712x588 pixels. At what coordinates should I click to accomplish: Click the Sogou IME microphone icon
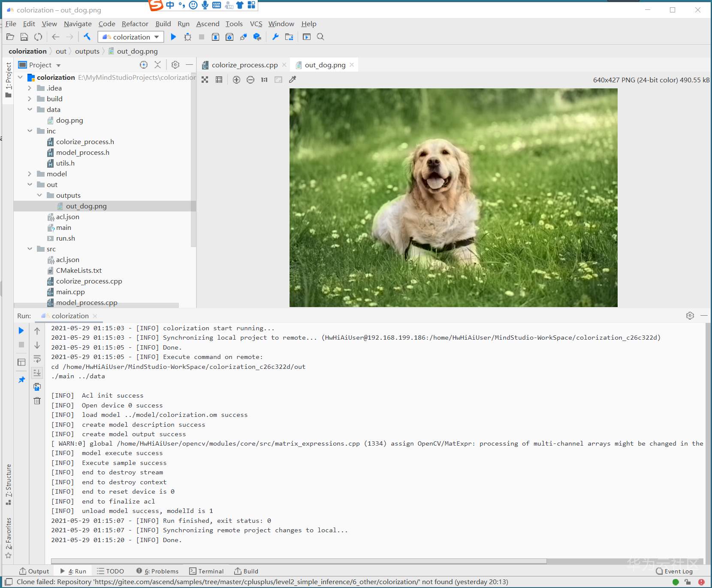click(205, 5)
